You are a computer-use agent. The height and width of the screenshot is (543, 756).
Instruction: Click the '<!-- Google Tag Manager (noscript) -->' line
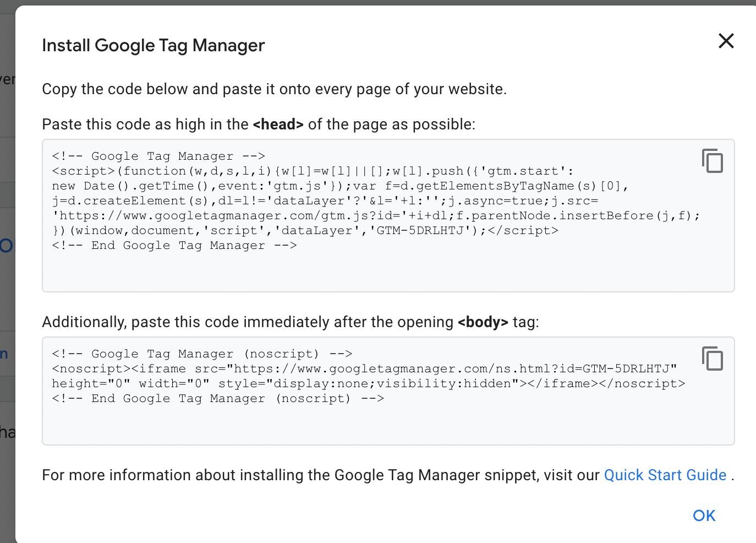pyautogui.click(x=202, y=354)
